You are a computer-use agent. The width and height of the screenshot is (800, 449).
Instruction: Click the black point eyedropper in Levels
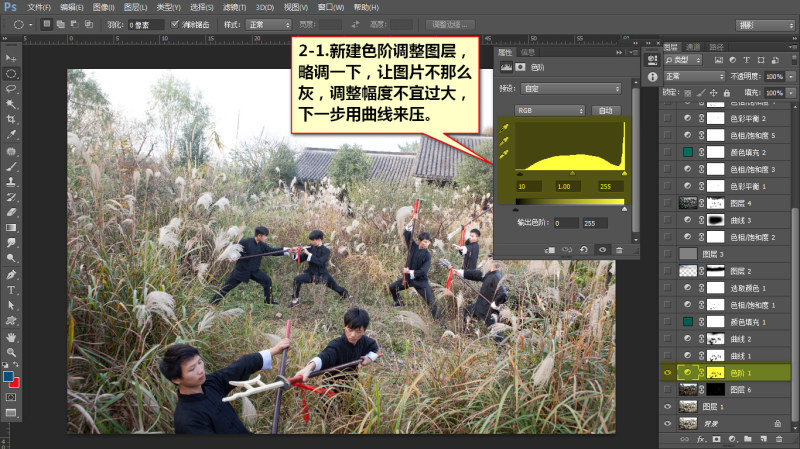click(x=504, y=128)
